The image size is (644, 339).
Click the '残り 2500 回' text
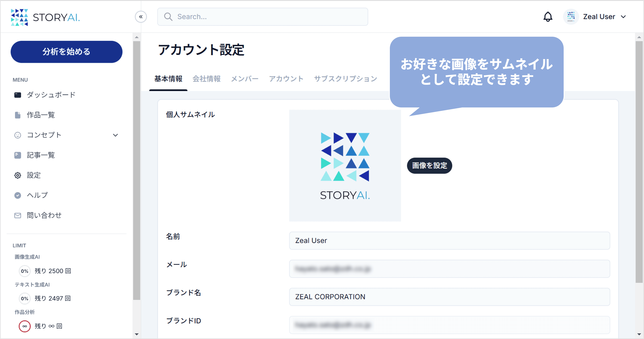point(53,271)
